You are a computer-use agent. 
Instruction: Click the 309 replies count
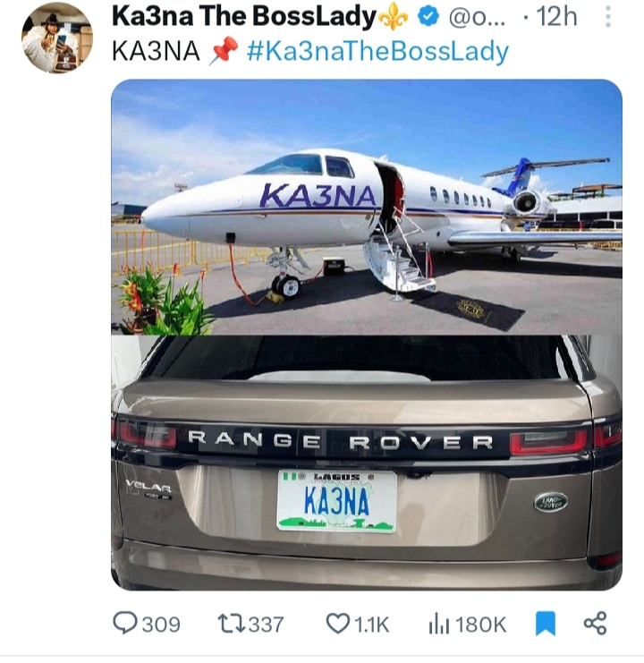[161, 624]
